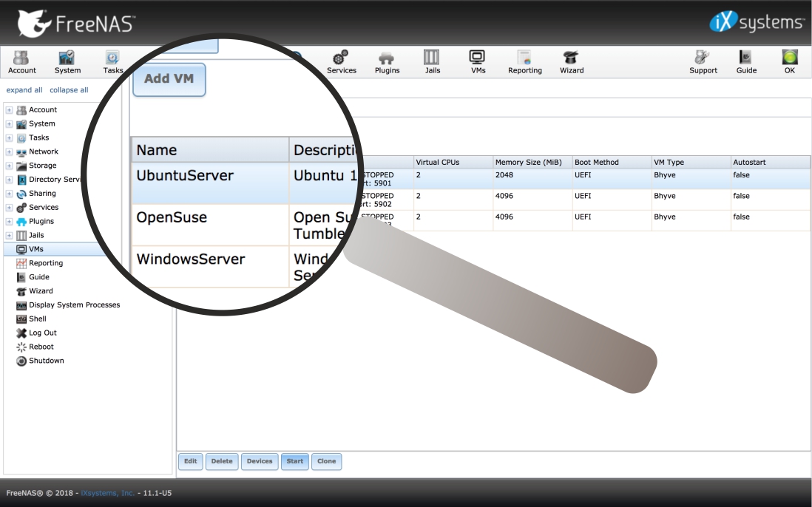
Task: Open the Support toolbar icon
Action: click(703, 62)
